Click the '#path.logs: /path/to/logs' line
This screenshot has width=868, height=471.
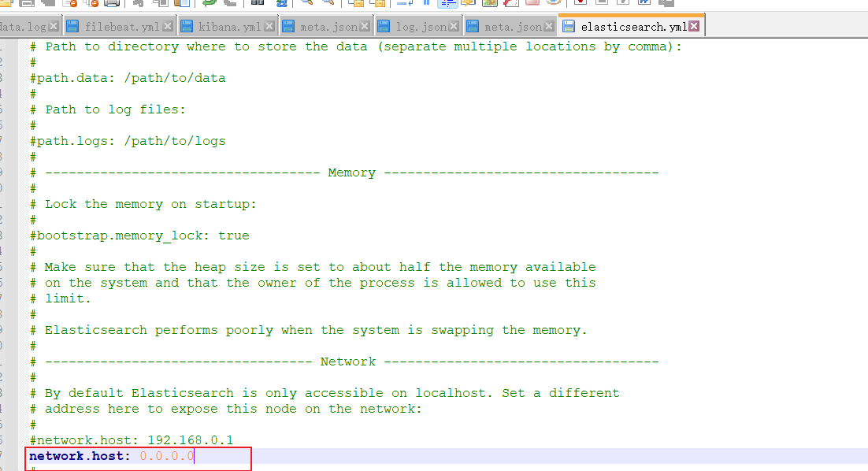(x=128, y=141)
